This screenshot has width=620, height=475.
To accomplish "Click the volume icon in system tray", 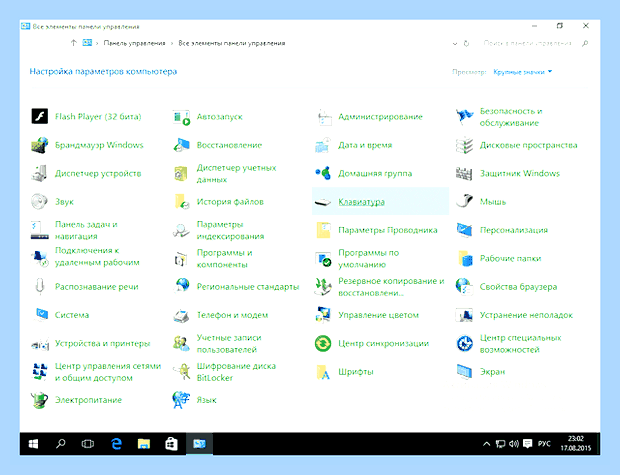I will click(514, 444).
